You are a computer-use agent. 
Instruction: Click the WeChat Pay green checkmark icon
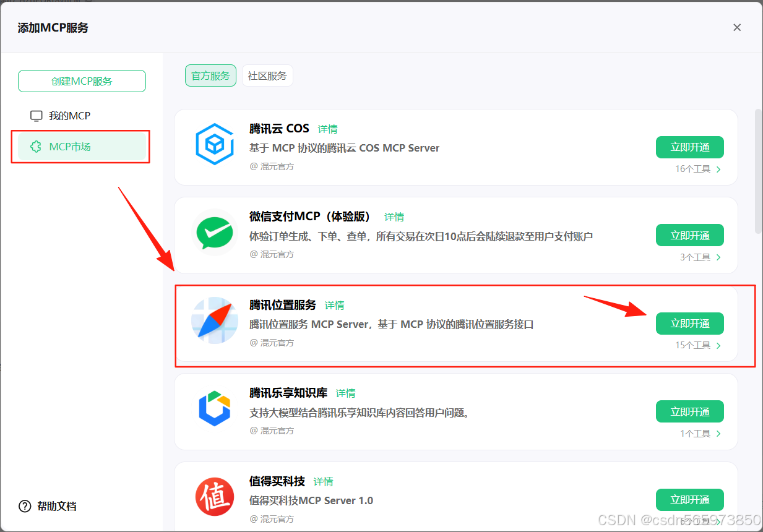214,233
